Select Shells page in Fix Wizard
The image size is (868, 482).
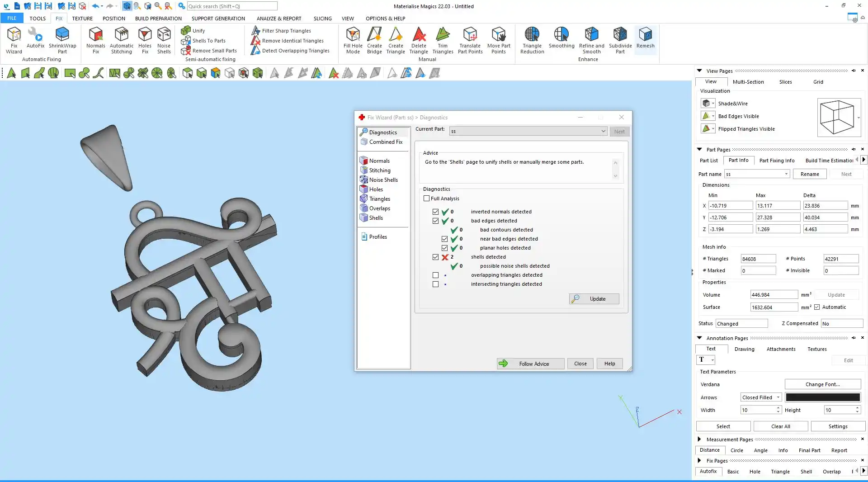pos(376,218)
